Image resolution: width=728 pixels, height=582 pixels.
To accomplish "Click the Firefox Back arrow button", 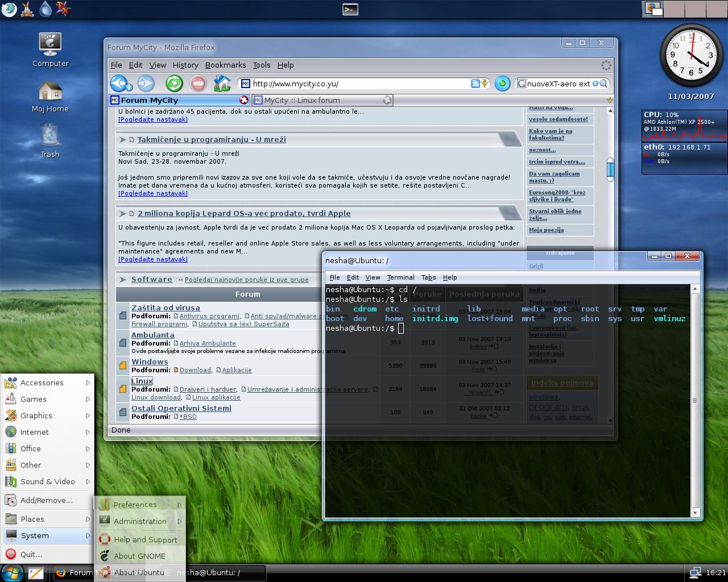I will [120, 84].
